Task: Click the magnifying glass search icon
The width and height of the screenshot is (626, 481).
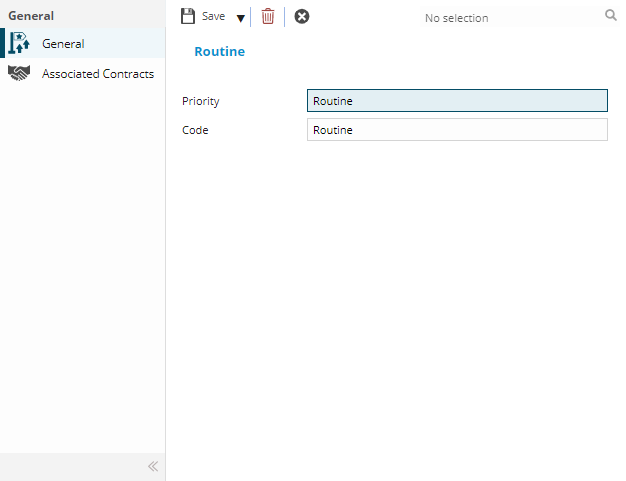Action: (x=611, y=16)
